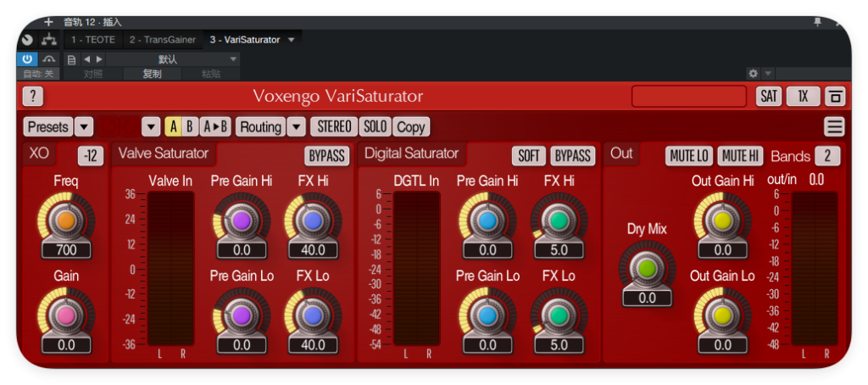The image size is (868, 385).
Task: Toggle Valve Saturator BYPASS
Action: click(327, 156)
